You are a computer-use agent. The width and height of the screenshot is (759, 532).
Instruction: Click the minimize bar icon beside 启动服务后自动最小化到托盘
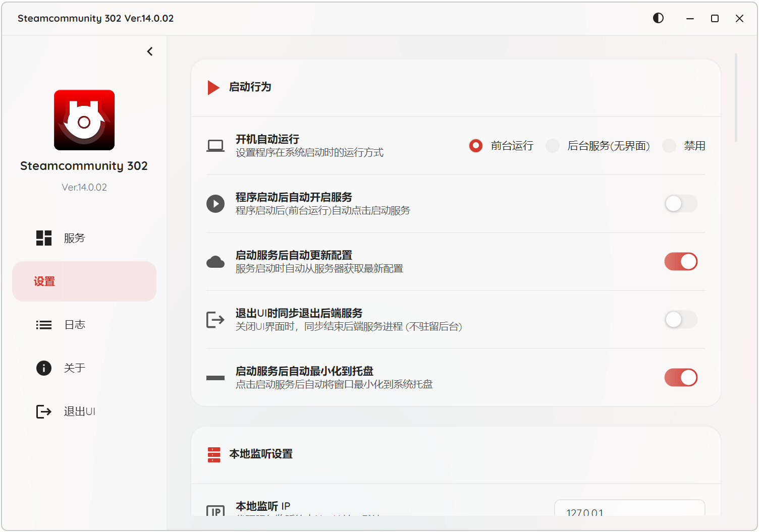pyautogui.click(x=215, y=378)
